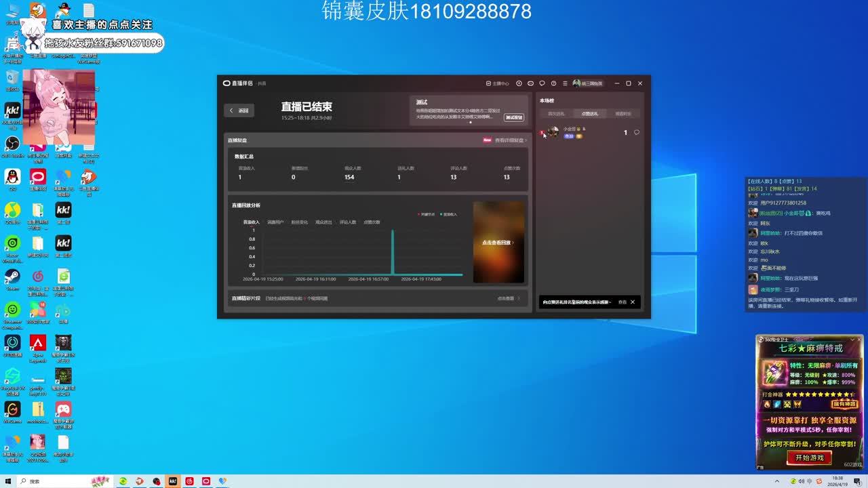Open the 主播中心 anchor center

pyautogui.click(x=498, y=83)
